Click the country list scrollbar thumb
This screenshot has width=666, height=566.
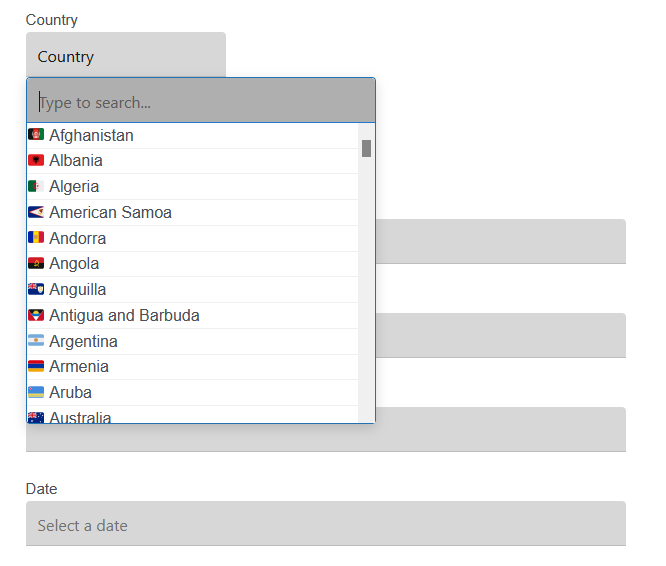(366, 149)
